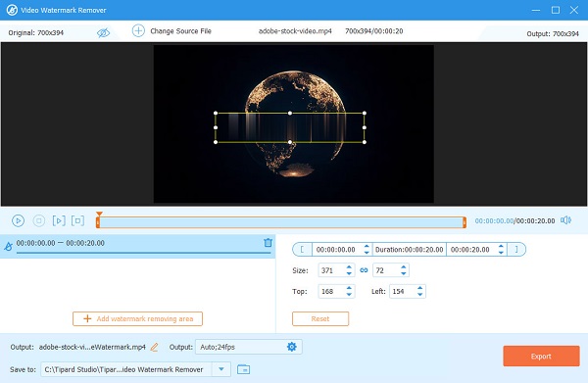
Task: Click Add watermark removing area
Action: 137,319
